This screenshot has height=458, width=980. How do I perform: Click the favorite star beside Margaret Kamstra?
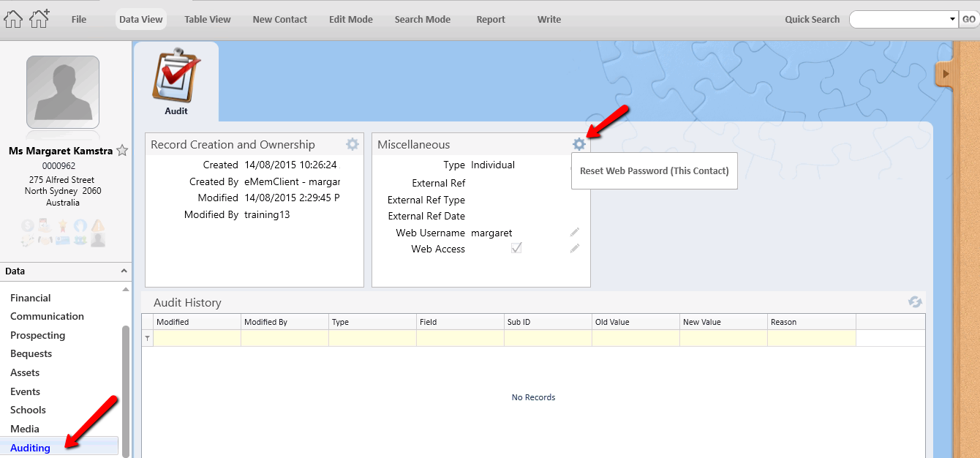click(x=122, y=151)
